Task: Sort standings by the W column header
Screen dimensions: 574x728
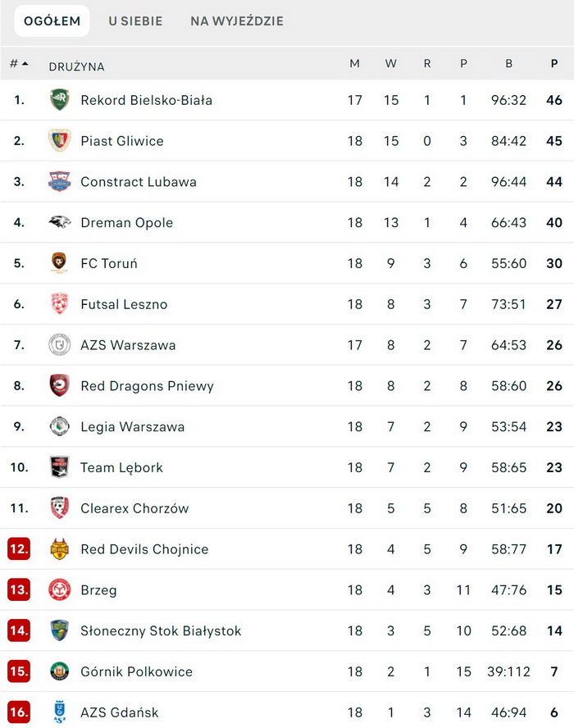Action: coord(390,64)
